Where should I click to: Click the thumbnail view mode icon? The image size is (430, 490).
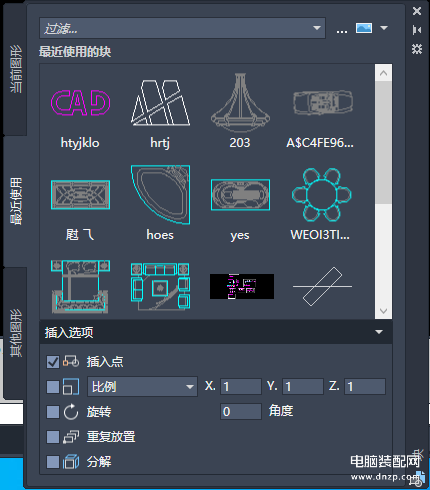tap(364, 28)
